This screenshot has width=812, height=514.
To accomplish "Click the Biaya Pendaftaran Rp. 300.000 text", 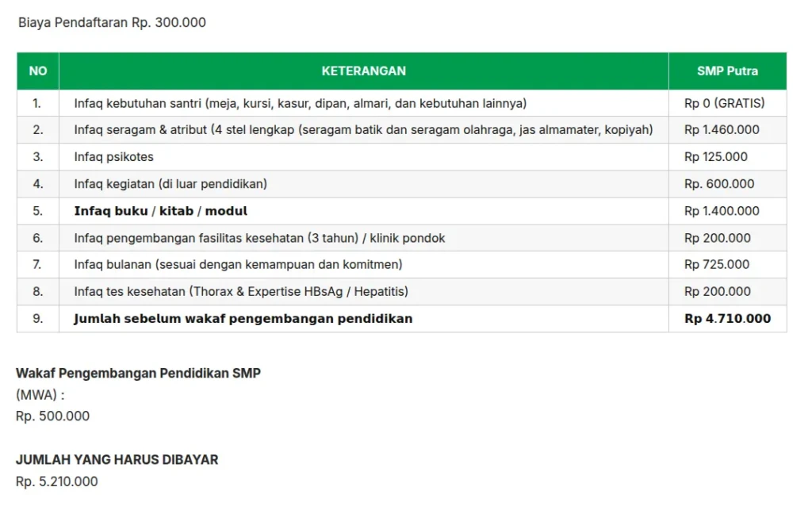I will (x=112, y=22).
